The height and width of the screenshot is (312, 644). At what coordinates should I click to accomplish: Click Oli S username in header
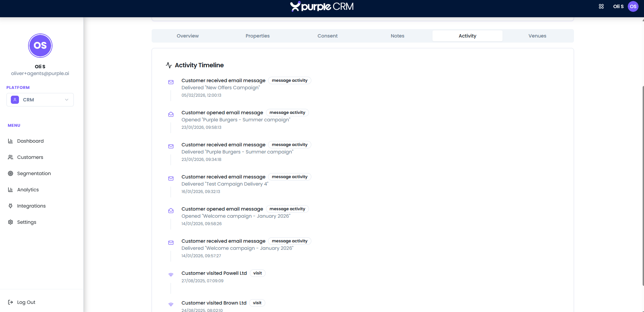coord(618,6)
